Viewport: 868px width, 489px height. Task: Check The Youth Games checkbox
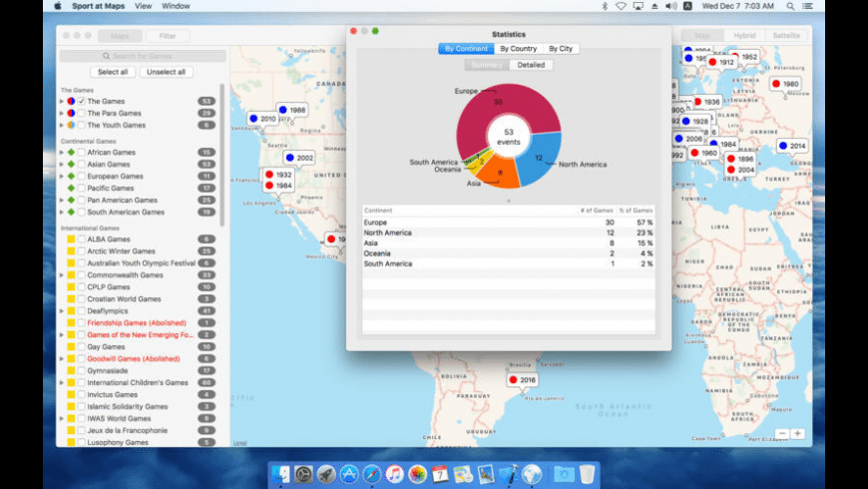pyautogui.click(x=82, y=125)
